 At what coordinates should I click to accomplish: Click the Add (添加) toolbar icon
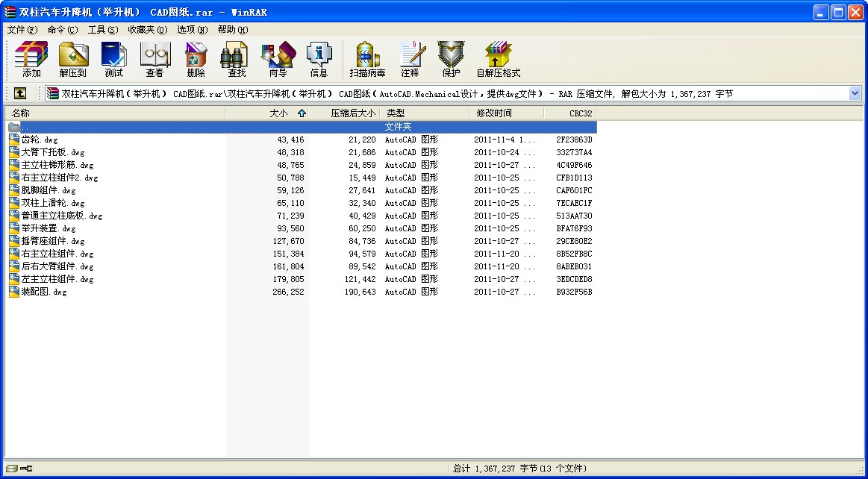click(x=31, y=59)
